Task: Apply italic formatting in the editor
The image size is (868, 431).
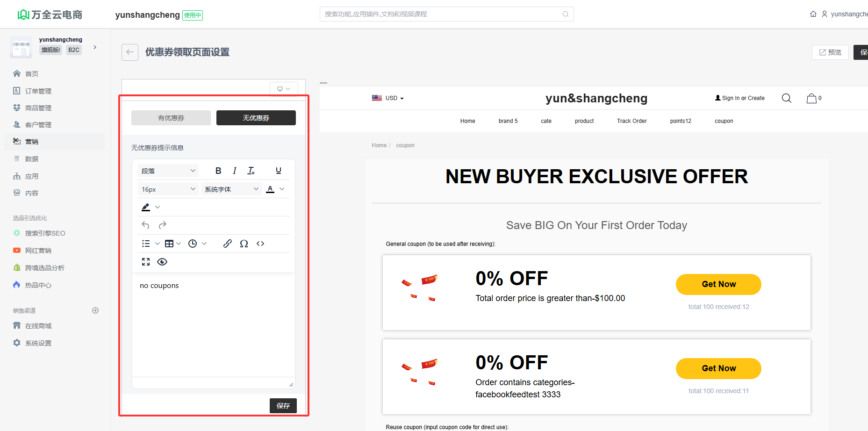Action: pos(235,171)
